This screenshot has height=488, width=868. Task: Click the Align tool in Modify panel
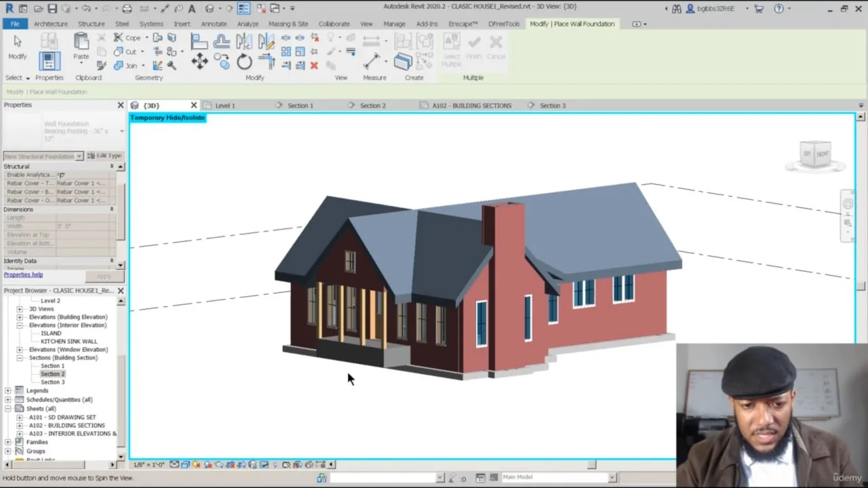(x=199, y=42)
